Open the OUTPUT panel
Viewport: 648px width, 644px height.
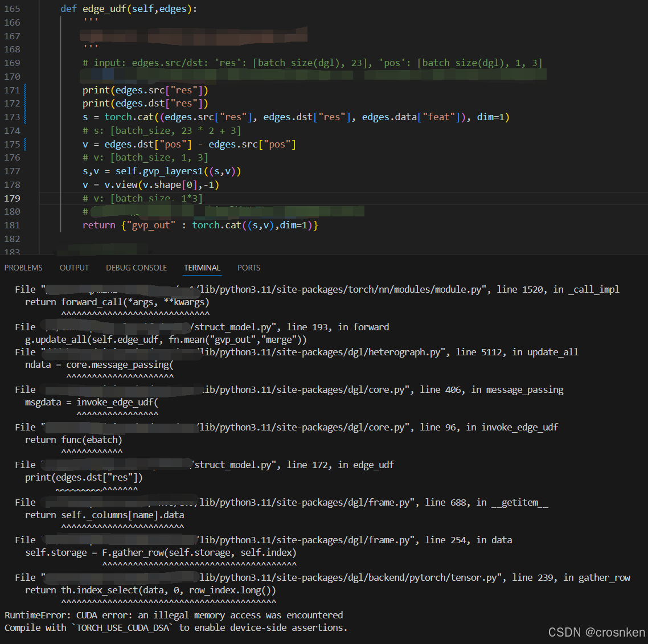(x=74, y=268)
